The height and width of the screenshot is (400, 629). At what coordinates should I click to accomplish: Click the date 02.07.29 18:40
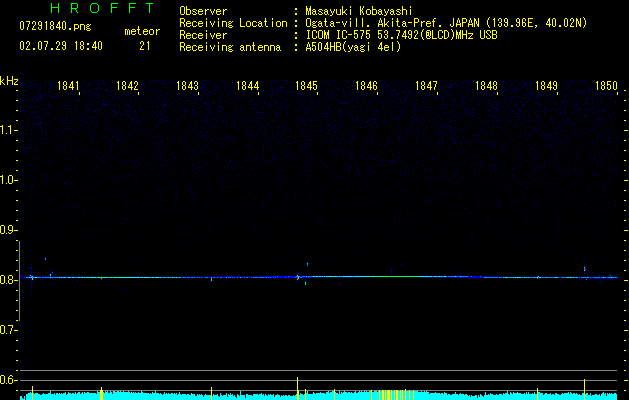[x=61, y=46]
